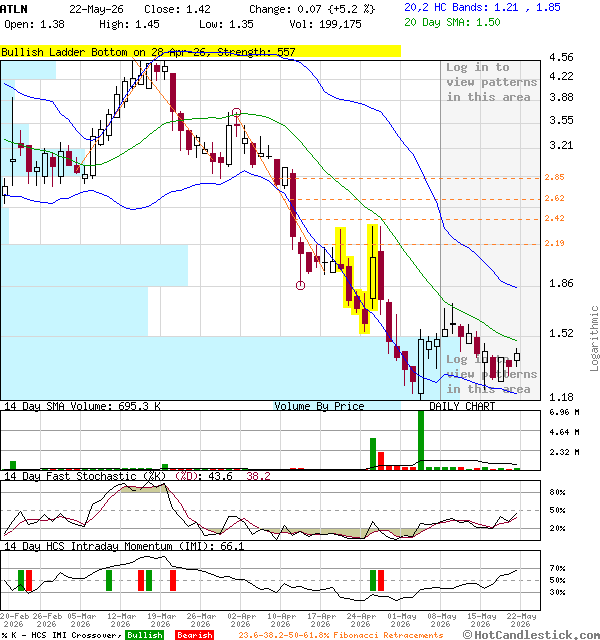
Task: Click the red Bearish legend box
Action: [194, 635]
